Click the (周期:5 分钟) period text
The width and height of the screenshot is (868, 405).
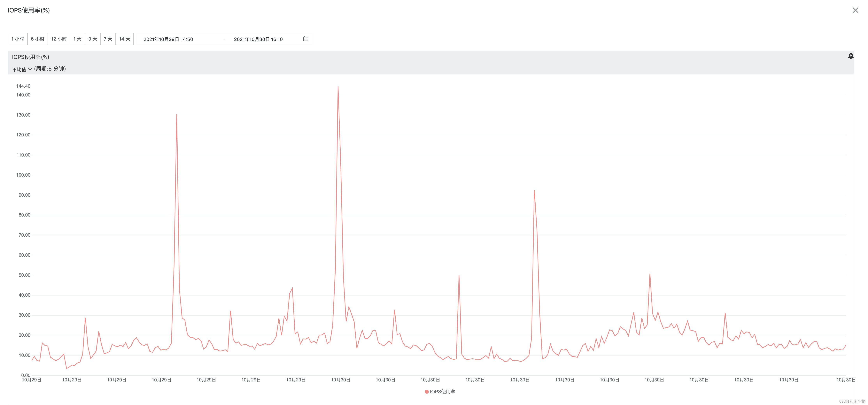click(x=50, y=69)
